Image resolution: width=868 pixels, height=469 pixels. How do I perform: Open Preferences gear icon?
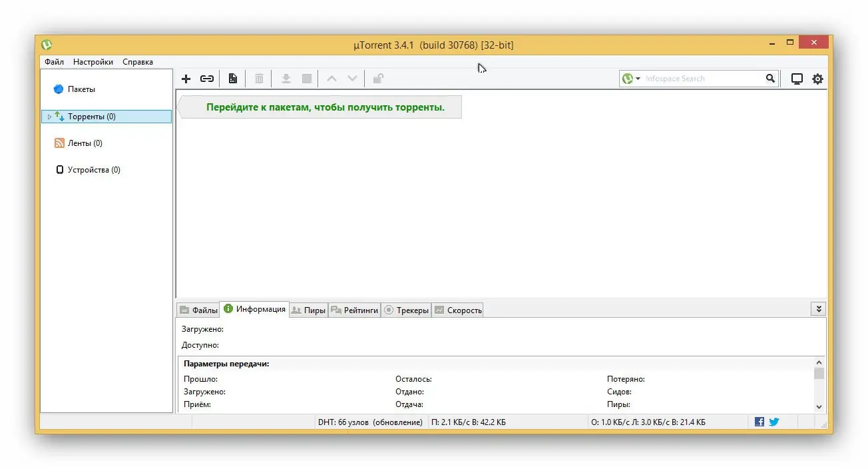[x=817, y=79]
